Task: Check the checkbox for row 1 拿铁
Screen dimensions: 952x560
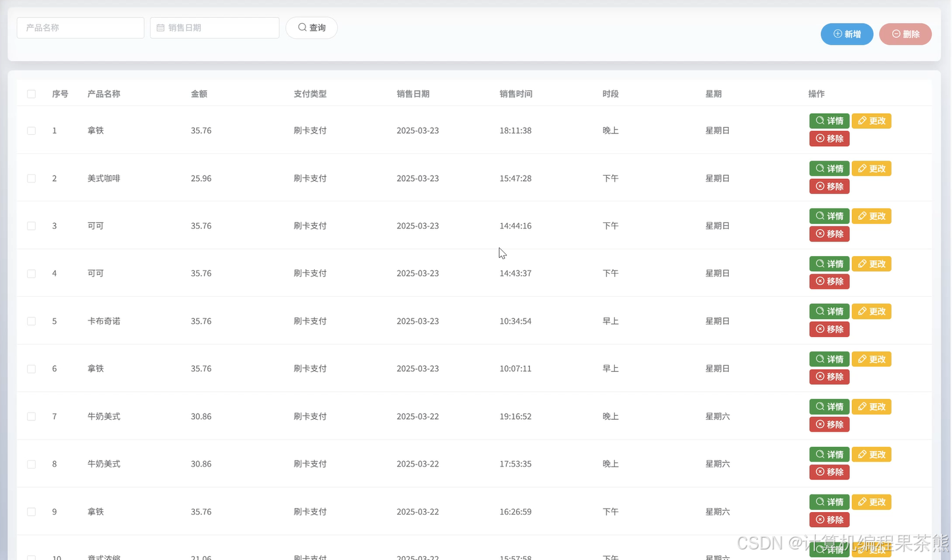Action: [x=31, y=131]
